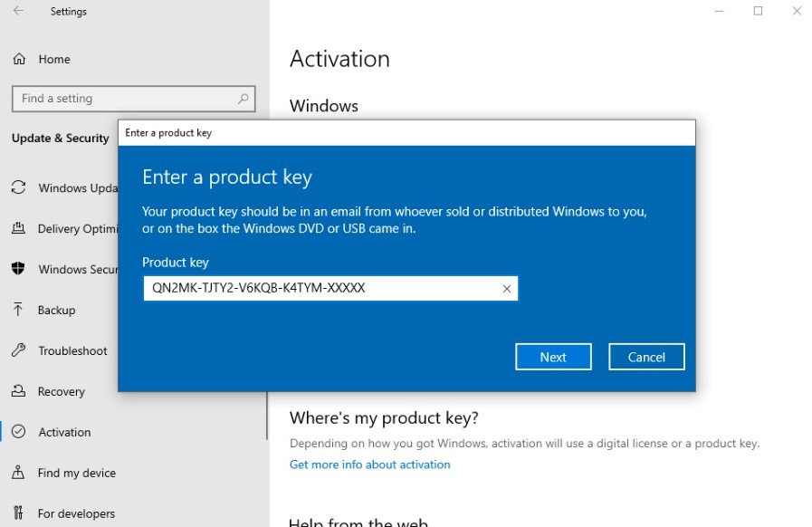Click the back arrow in Settings title bar
The image size is (812, 527).
point(19,11)
